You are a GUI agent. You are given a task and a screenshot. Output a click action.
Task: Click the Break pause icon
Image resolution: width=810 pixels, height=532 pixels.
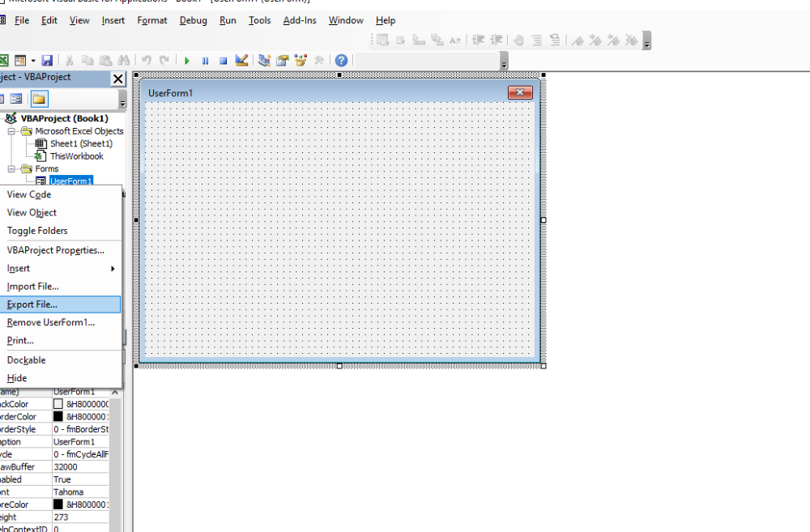pos(205,61)
